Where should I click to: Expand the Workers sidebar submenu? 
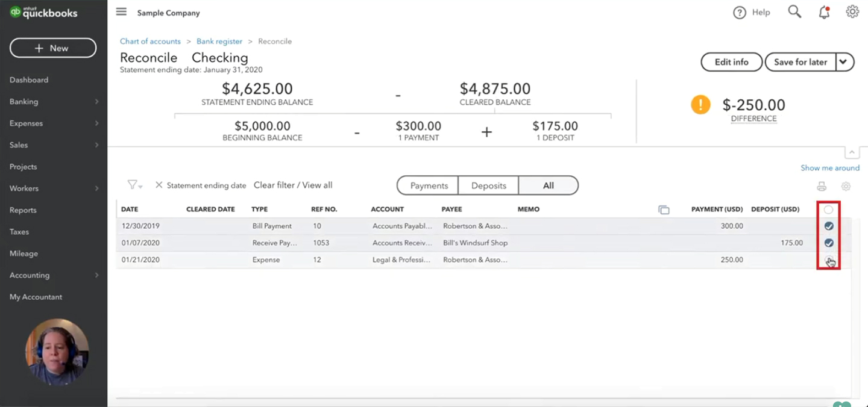point(96,188)
